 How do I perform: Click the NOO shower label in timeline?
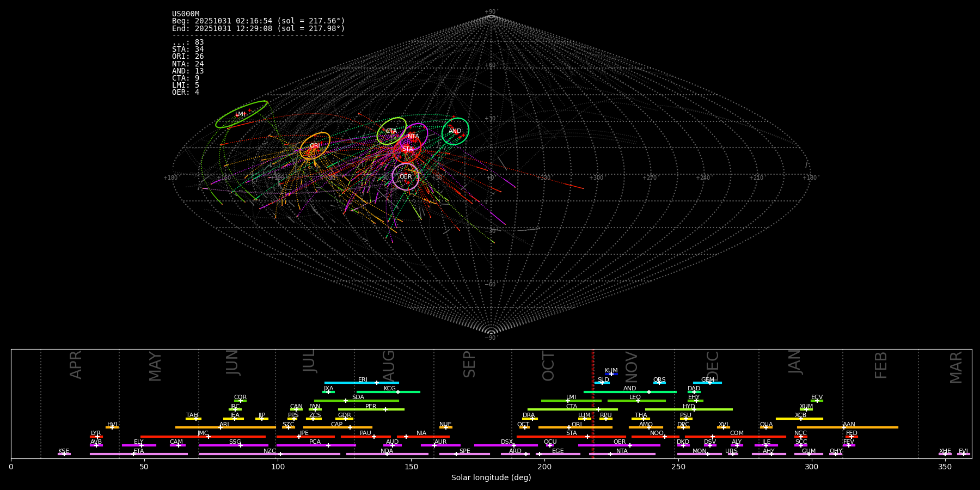click(657, 433)
